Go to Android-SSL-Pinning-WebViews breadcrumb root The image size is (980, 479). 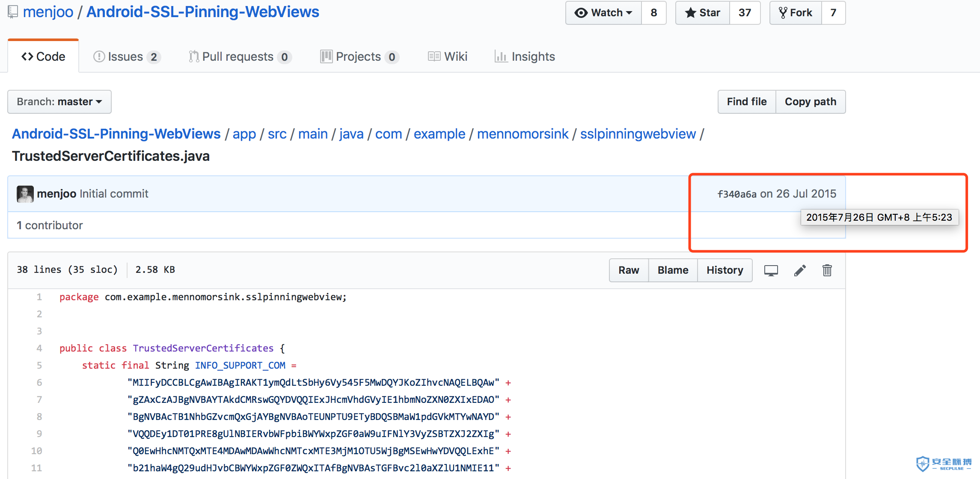116,134
